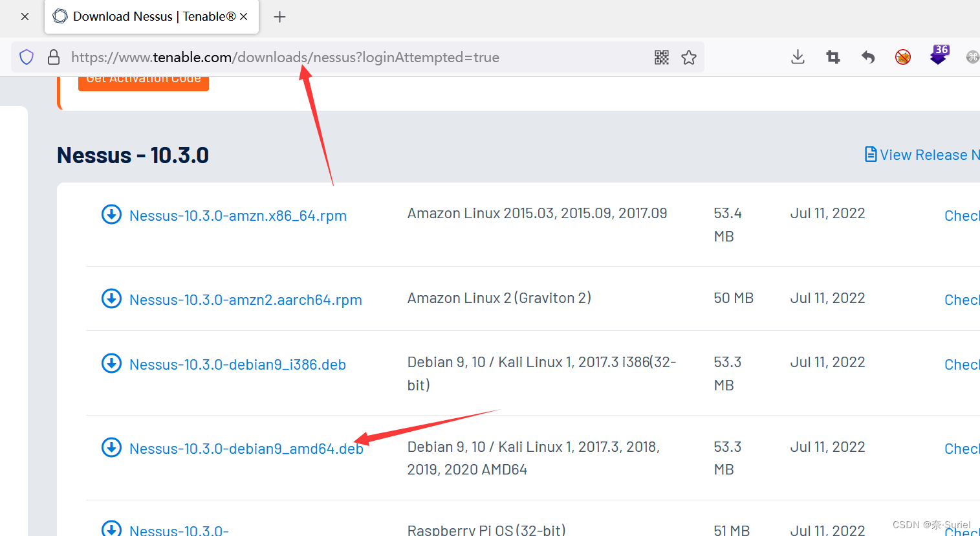The height and width of the screenshot is (536, 980).
Task: Click the Debian 9, 10 AMD64 description
Action: click(x=534, y=458)
